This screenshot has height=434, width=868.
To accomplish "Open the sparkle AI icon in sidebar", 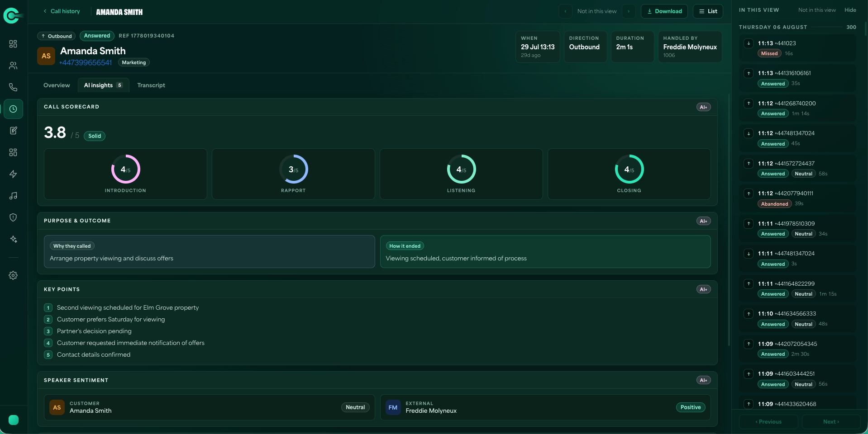I will (x=13, y=239).
